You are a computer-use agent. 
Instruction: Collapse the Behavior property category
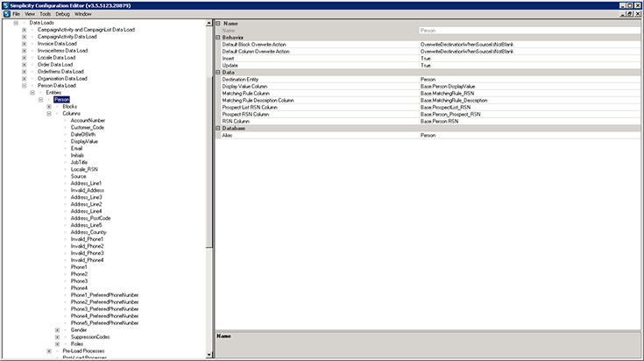pyautogui.click(x=218, y=38)
